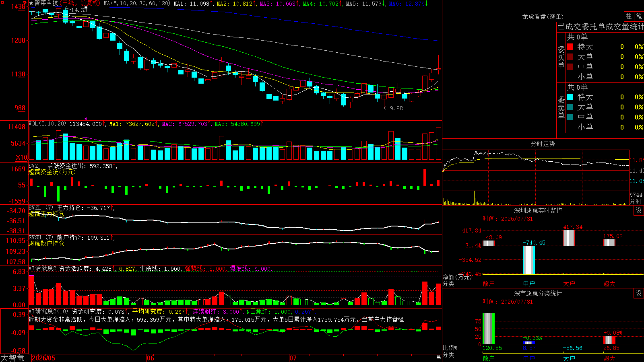This screenshot has width=644, height=362.
Task: Click the 超赢散户持仓 label
Action: [46, 243]
